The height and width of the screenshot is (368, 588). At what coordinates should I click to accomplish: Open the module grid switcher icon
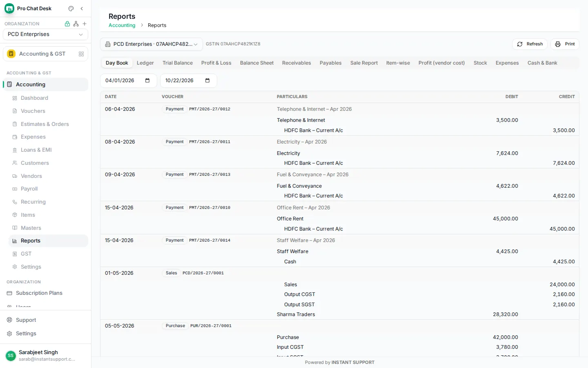(x=81, y=54)
